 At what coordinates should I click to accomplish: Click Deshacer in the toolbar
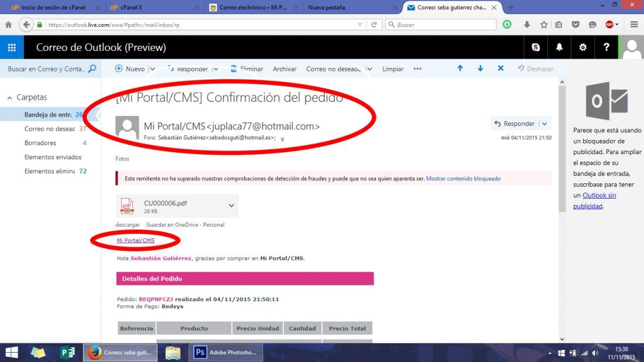(x=536, y=69)
